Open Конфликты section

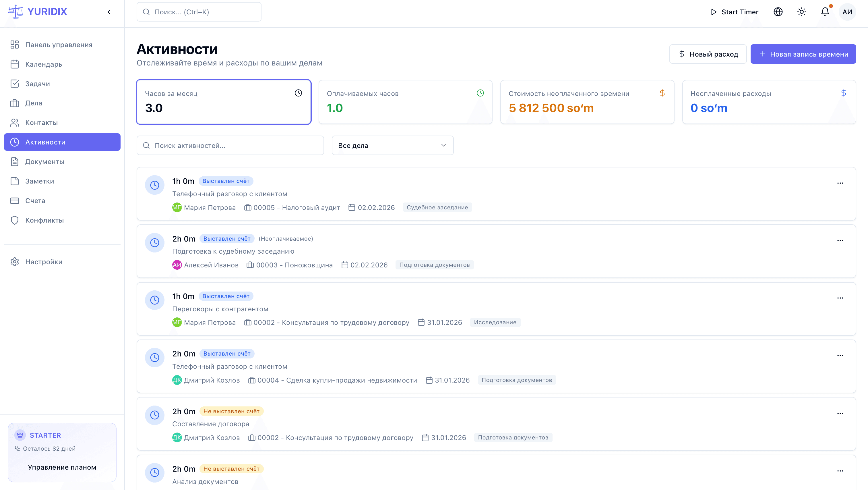point(62,221)
